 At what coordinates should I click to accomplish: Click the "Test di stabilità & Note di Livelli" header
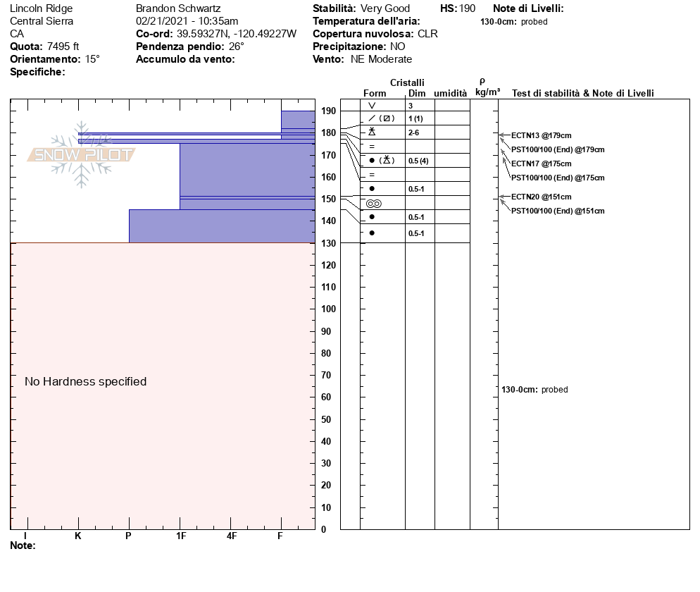point(582,93)
